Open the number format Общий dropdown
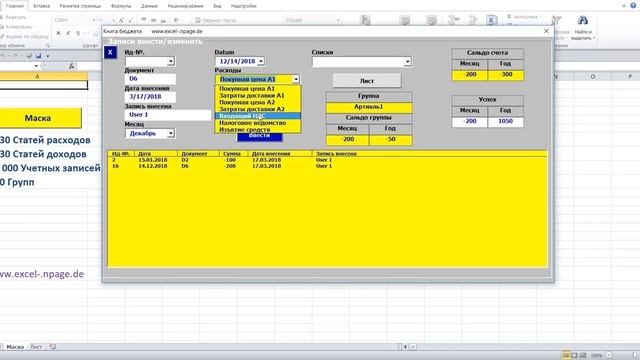 click(x=338, y=20)
